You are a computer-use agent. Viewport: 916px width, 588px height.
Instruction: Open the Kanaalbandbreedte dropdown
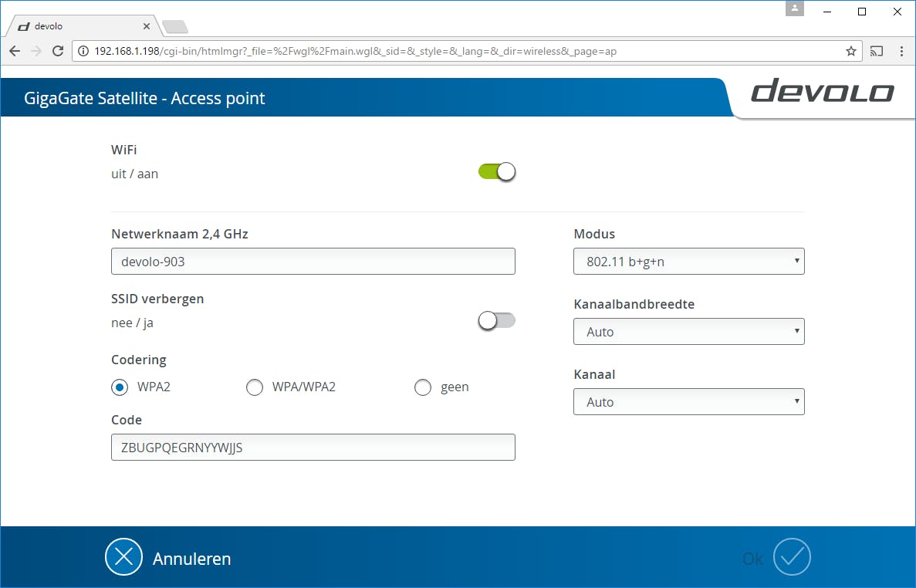(689, 332)
